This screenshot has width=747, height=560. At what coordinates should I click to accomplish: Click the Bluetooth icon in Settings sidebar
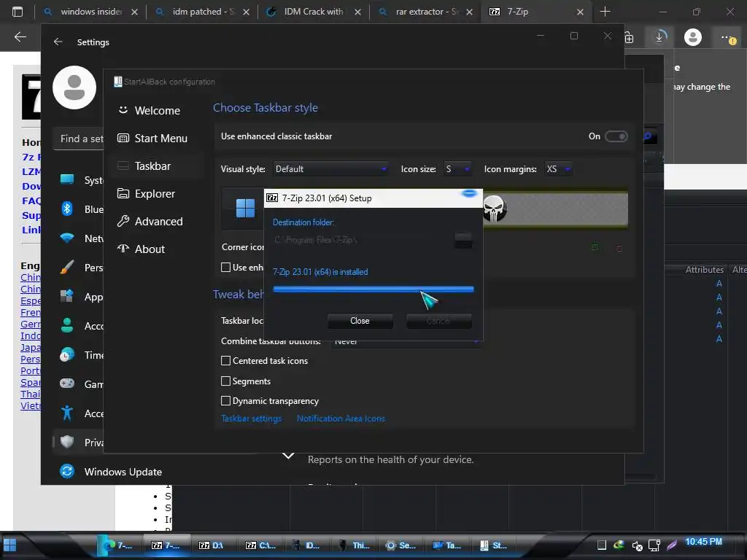pyautogui.click(x=66, y=209)
